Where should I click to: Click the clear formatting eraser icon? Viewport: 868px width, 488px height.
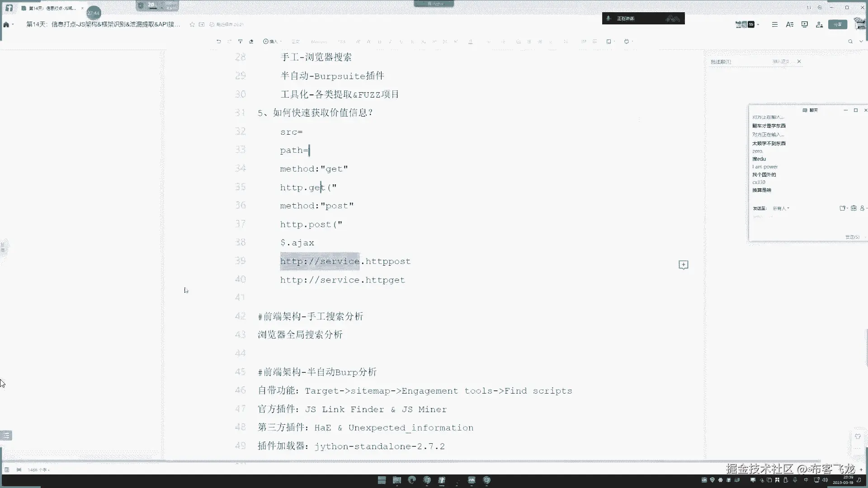(251, 41)
